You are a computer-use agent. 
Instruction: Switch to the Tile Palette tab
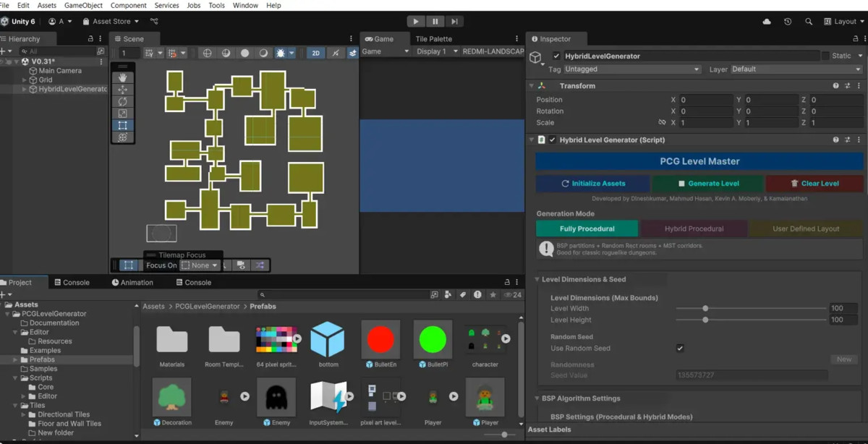tap(433, 39)
